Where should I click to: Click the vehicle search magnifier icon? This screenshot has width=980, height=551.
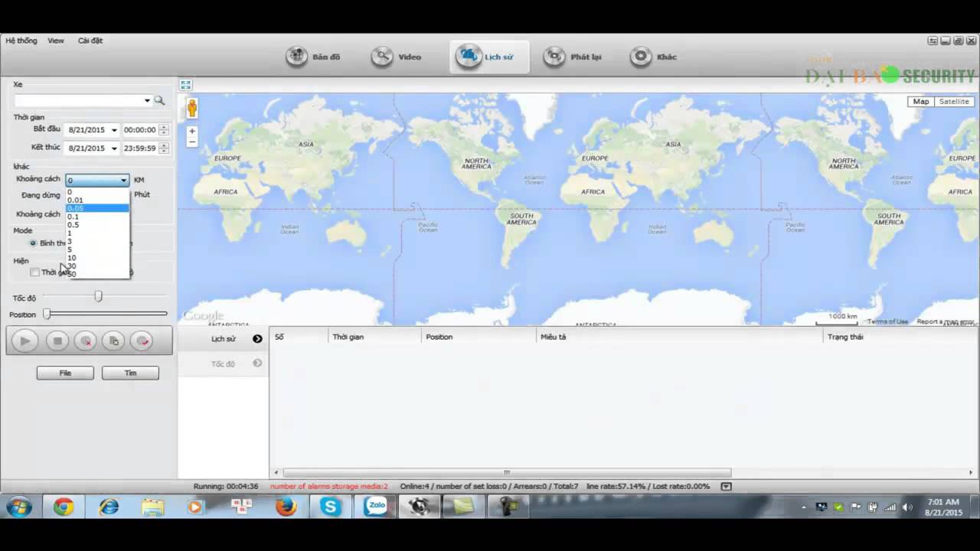pos(159,100)
